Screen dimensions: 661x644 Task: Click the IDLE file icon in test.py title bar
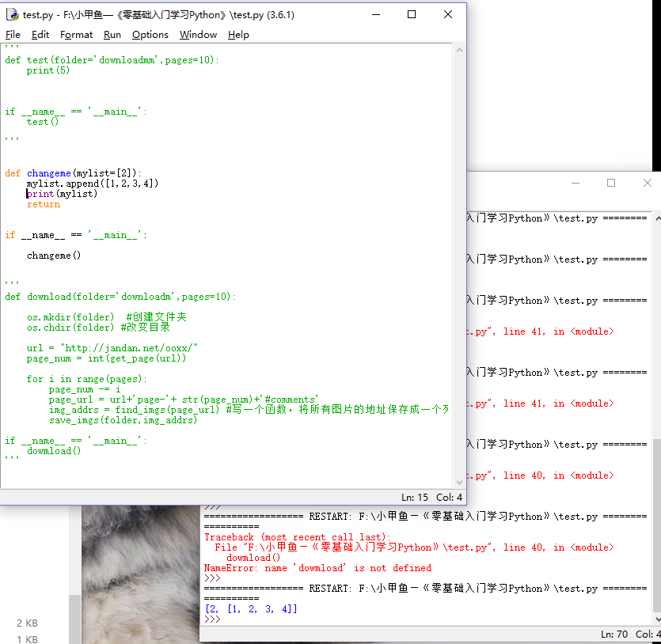click(x=12, y=14)
